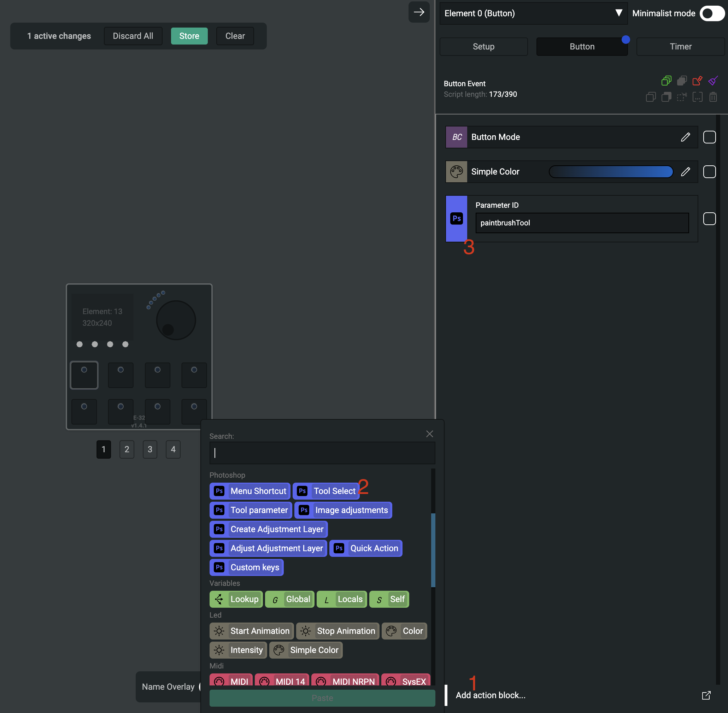Switch to the Setup tab

pos(483,46)
